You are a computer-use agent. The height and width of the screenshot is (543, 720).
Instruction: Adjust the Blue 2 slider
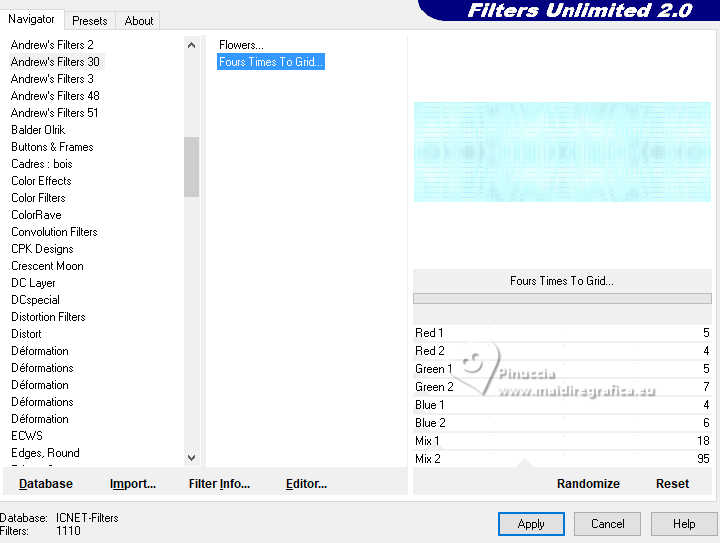click(562, 423)
